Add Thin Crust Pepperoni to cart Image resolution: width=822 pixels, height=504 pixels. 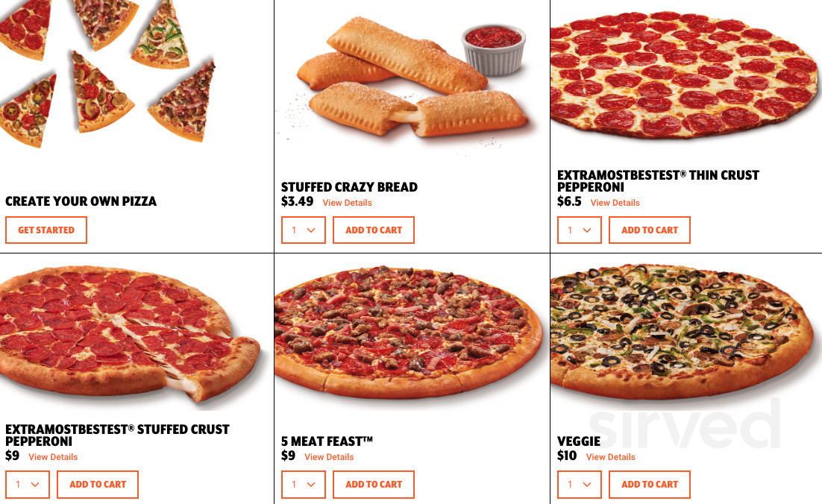point(650,230)
